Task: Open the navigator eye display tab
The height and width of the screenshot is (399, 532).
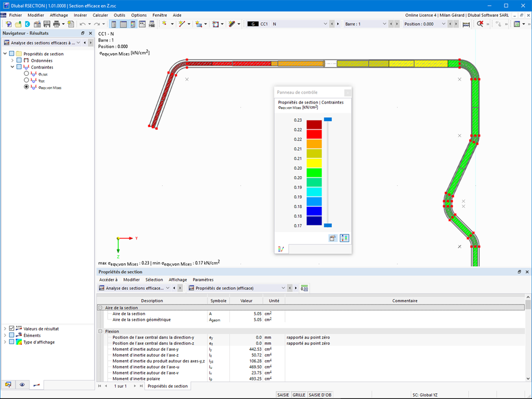Action: 22,385
